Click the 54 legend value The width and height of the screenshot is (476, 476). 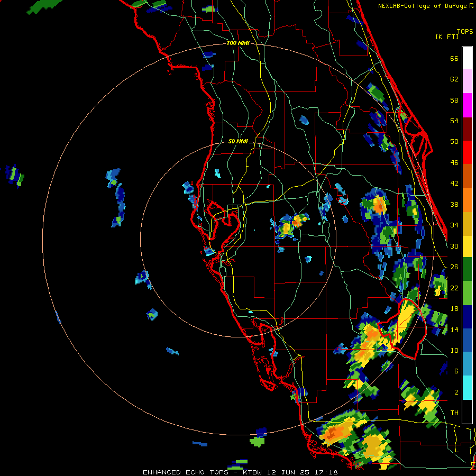point(454,121)
